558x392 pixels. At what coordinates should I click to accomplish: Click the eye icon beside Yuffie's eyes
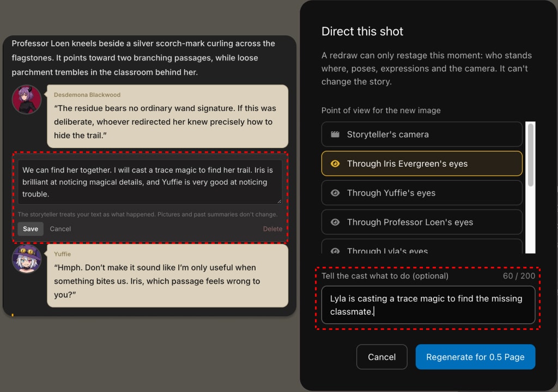point(335,193)
